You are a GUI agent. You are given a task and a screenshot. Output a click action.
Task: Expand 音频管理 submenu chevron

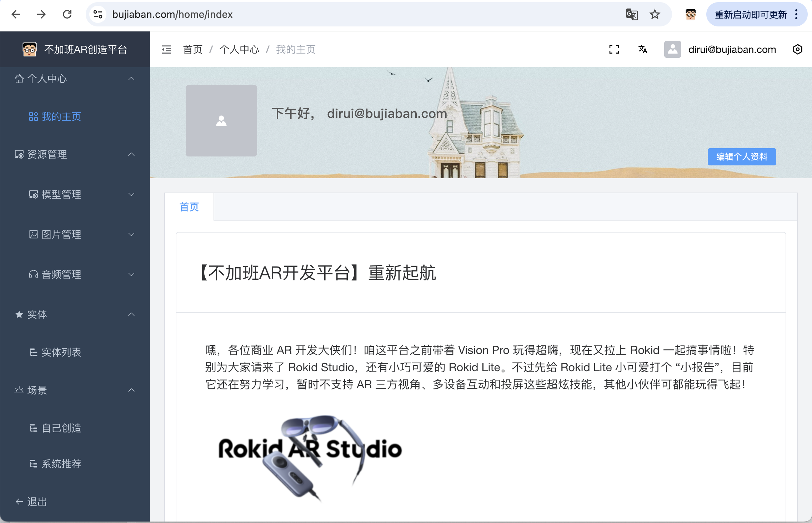pos(131,274)
